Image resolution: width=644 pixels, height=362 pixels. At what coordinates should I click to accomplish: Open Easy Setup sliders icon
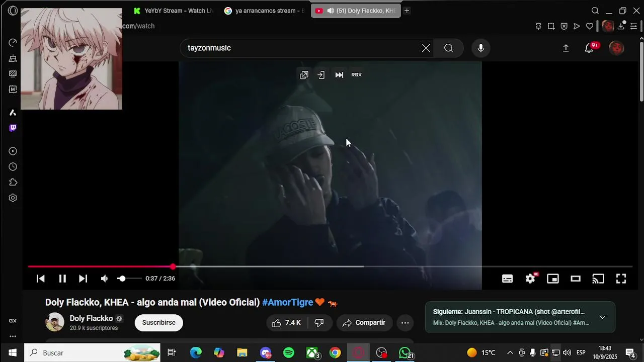(x=634, y=26)
